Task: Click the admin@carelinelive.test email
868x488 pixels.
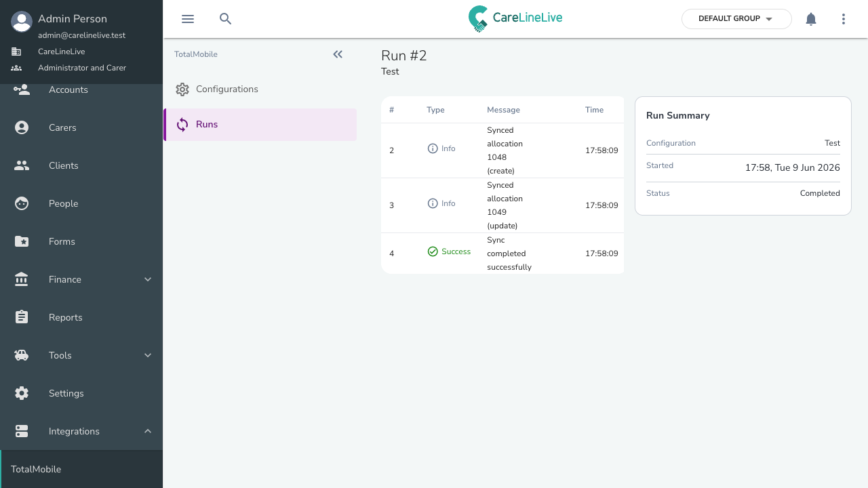Action: point(81,35)
